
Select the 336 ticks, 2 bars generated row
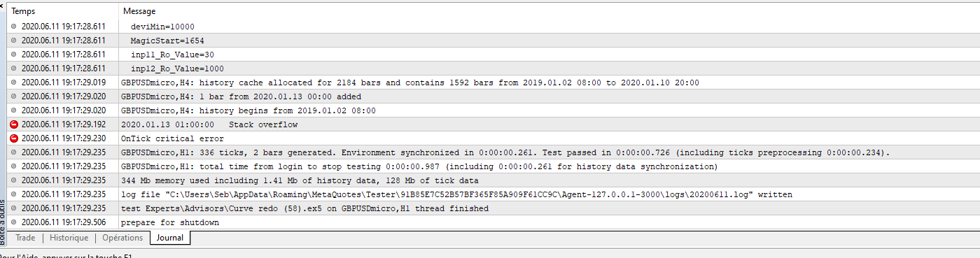click(x=493, y=152)
